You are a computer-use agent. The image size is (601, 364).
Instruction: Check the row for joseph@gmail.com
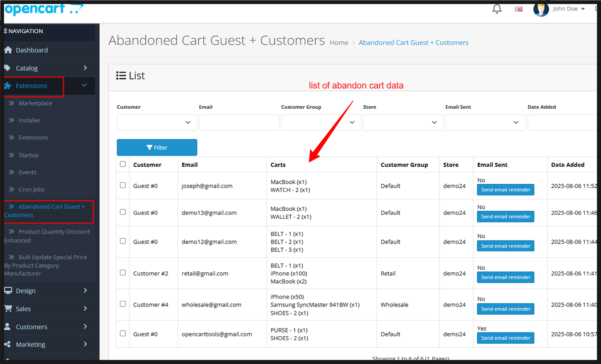pyautogui.click(x=123, y=185)
